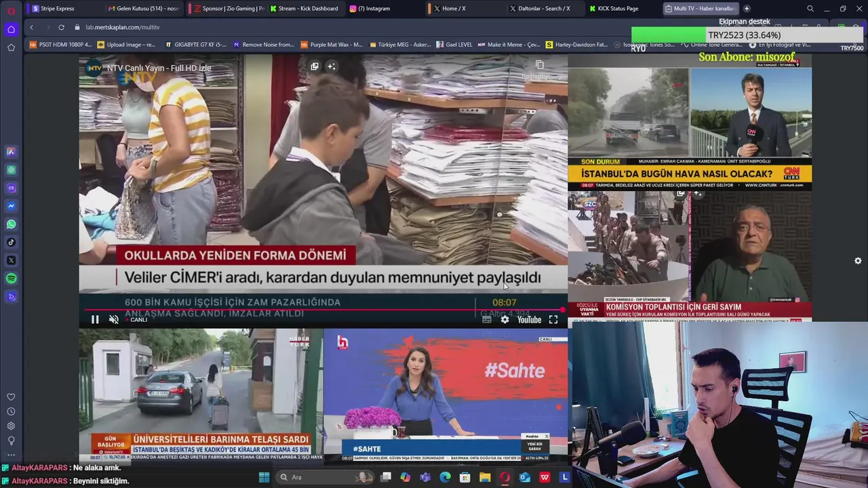This screenshot has width=868, height=488.
Task: Click the taskbar Ara search box
Action: click(325, 477)
